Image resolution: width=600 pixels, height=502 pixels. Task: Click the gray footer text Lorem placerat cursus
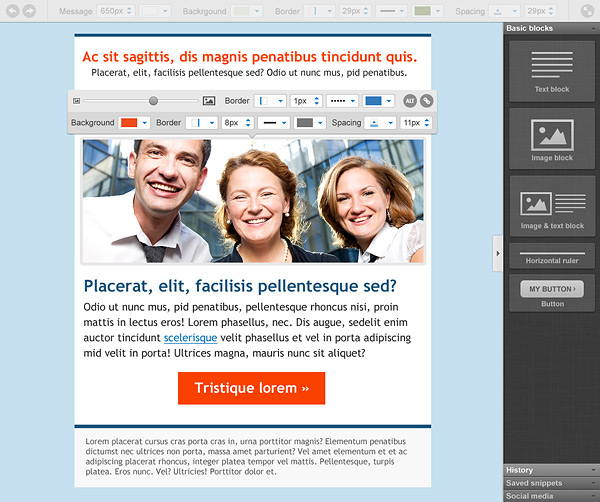(x=246, y=456)
